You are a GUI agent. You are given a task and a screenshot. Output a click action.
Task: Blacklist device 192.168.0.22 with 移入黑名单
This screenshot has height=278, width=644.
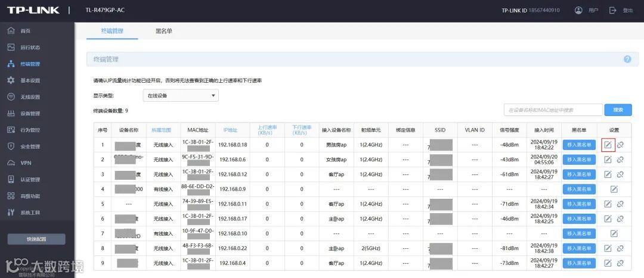pos(579,248)
